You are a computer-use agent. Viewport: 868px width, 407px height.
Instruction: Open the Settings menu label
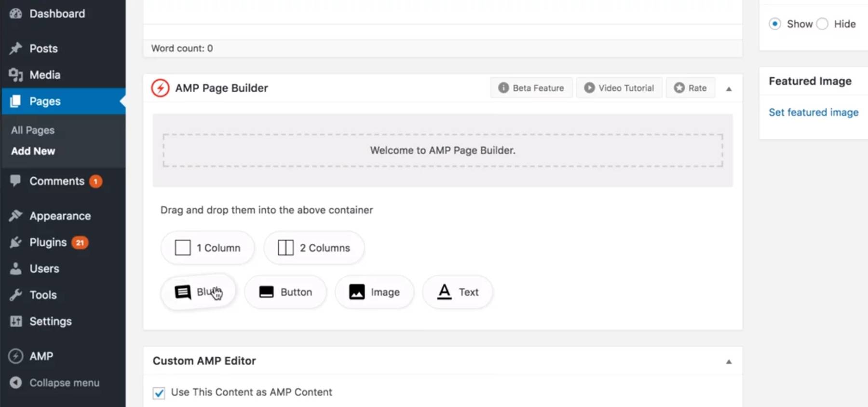[51, 321]
